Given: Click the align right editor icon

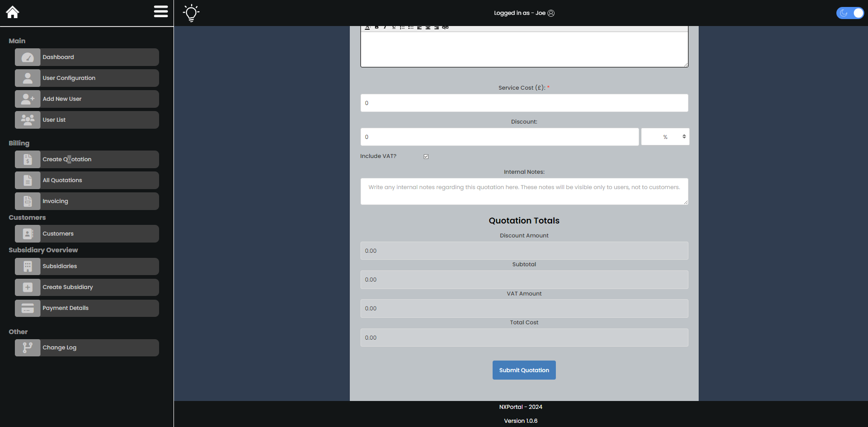Looking at the screenshot, I should (x=436, y=27).
